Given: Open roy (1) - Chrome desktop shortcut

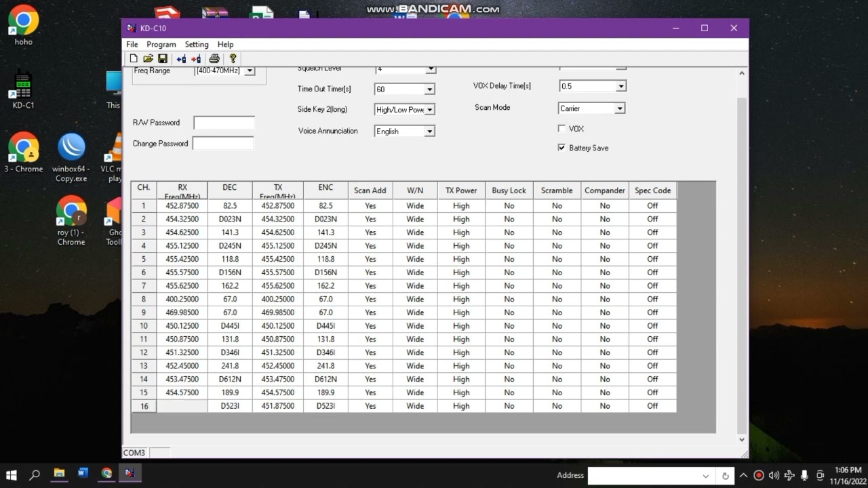Looking at the screenshot, I should [x=71, y=220].
